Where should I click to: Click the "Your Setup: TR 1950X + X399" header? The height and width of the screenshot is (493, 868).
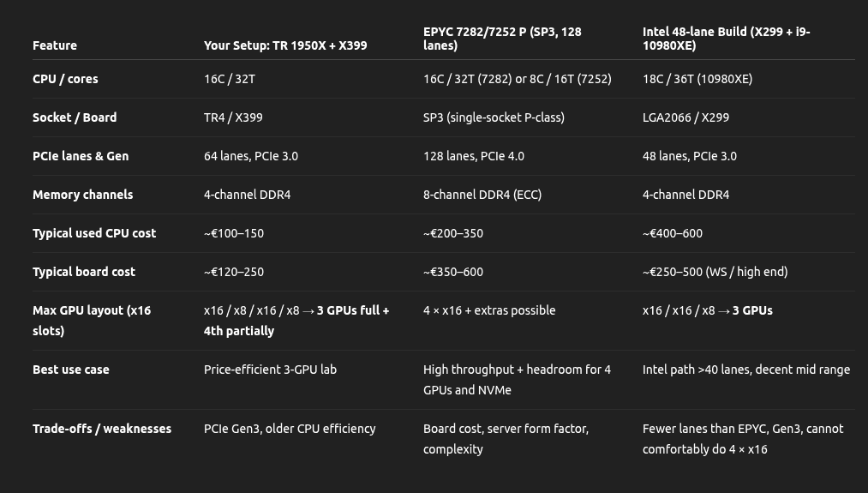coord(285,45)
